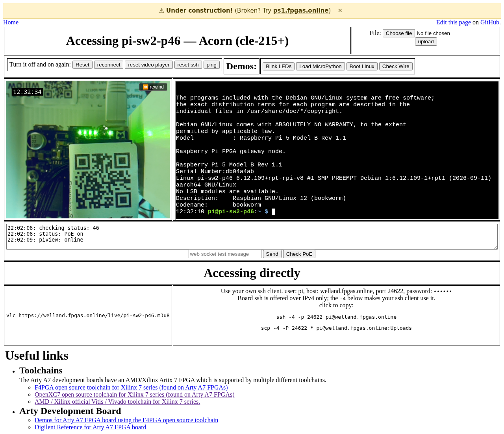
Task: Run the Check Wire demo
Action: [396, 66]
